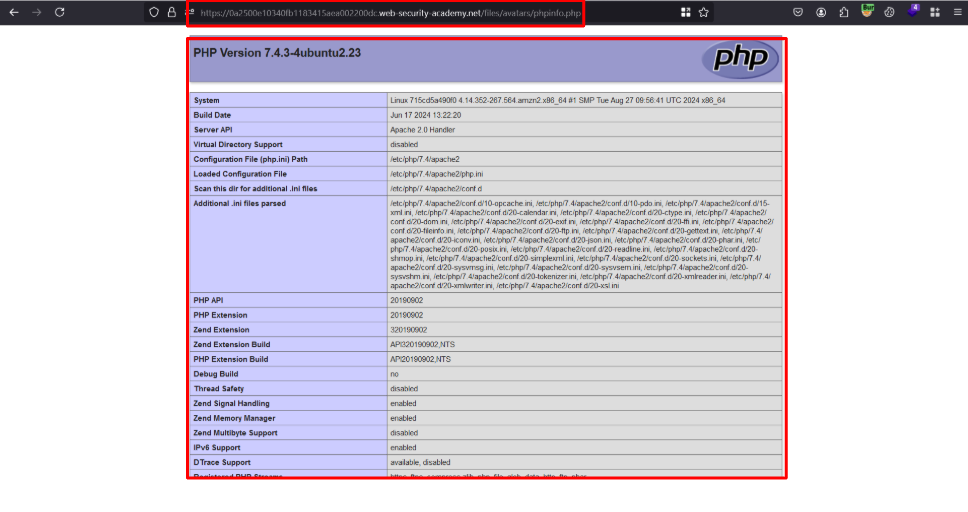Image resolution: width=968 pixels, height=512 pixels.
Task: Select the Linux system information value
Action: [557, 101]
